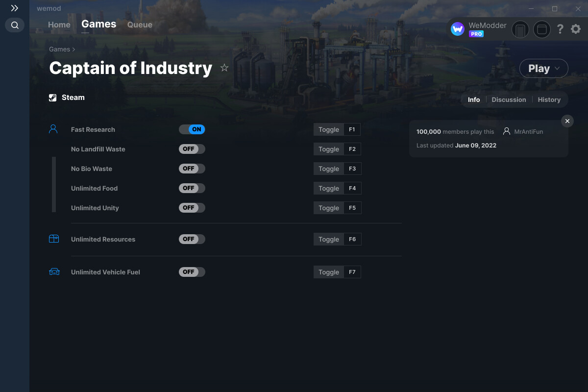The image size is (588, 392).
Task: Click the WeModder username
Action: click(488, 25)
